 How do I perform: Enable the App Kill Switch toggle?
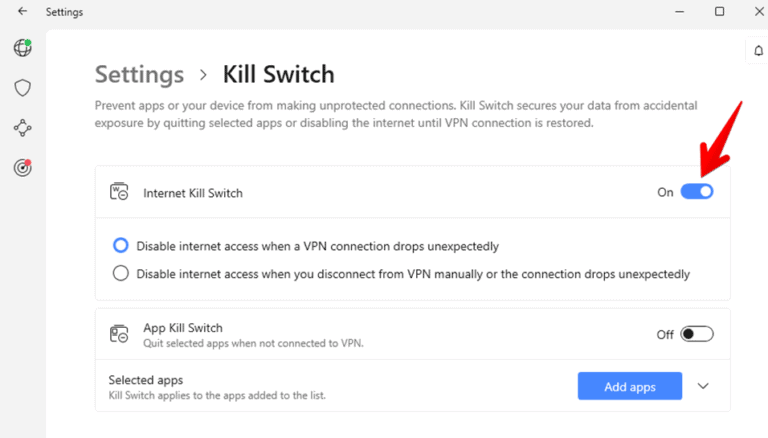point(696,334)
